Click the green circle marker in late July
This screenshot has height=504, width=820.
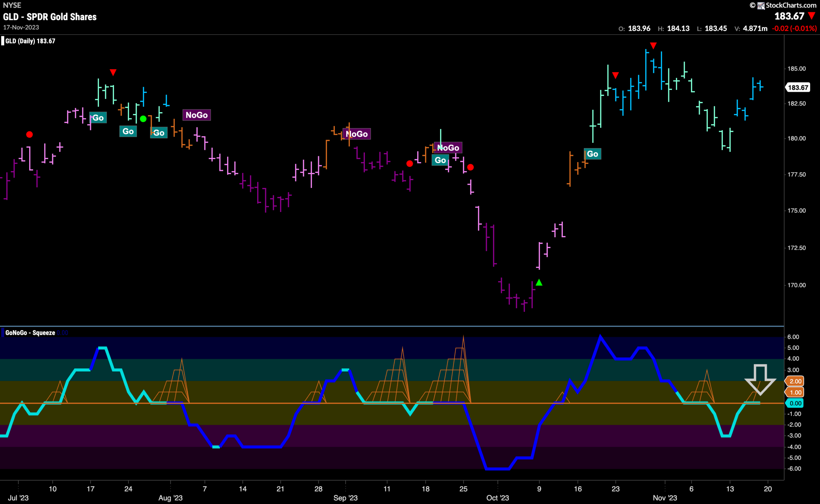click(x=143, y=119)
